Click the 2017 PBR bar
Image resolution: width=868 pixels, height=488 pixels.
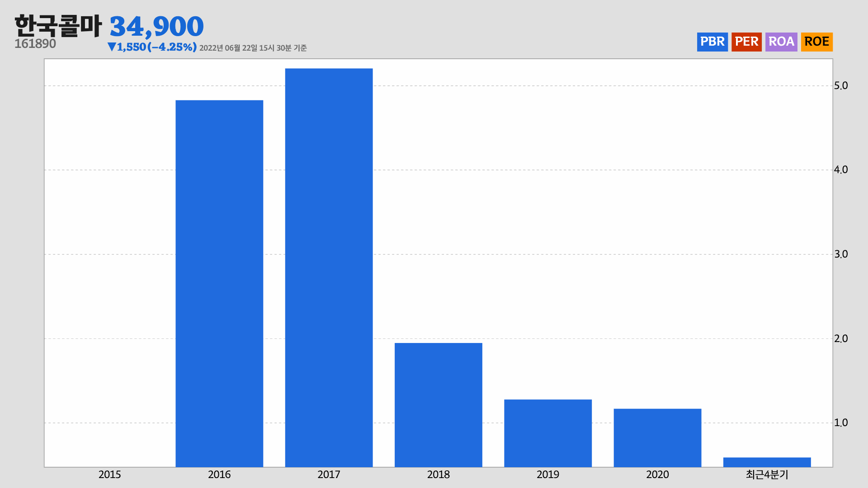(329, 267)
